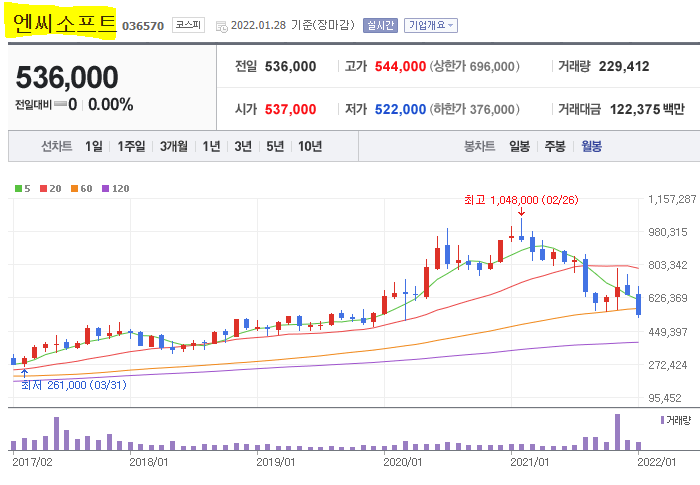Switch chart to 1년 period

coord(211,146)
